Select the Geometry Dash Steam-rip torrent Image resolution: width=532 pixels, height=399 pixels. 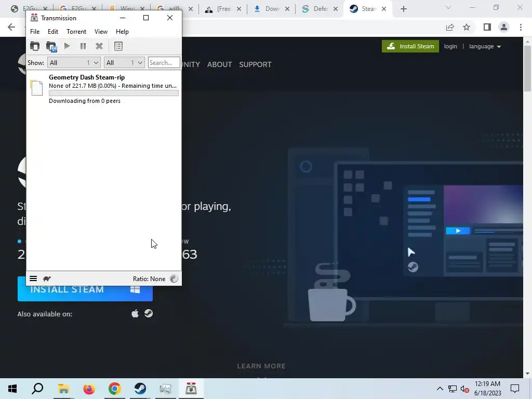coord(104,88)
